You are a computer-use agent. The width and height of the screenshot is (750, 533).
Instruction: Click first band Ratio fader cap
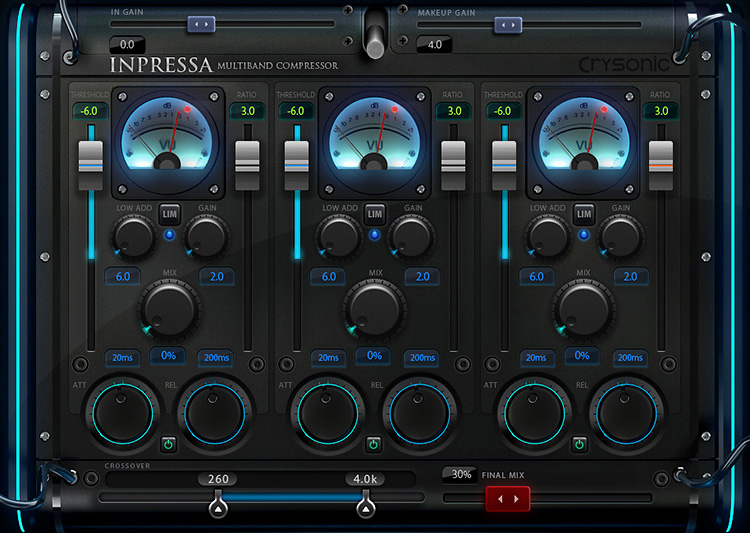click(x=247, y=166)
